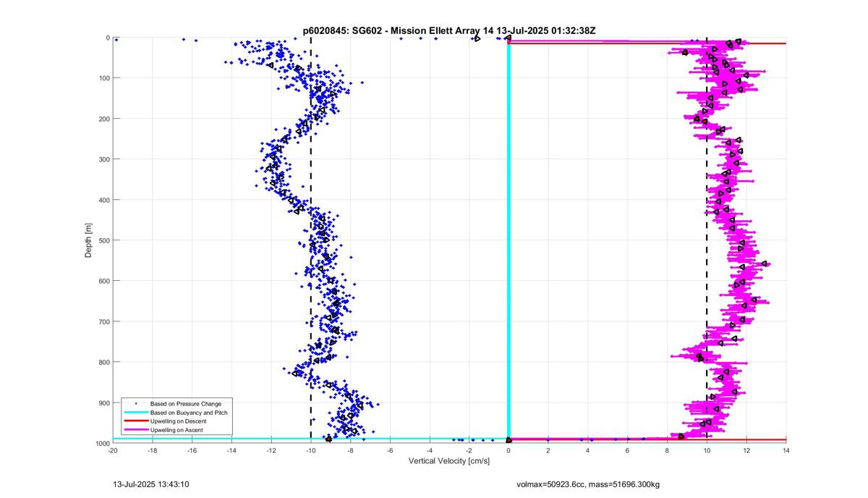This screenshot has width=868, height=498.
Task: Click legend entry 'Upwelling on Descent'
Action: 178,421
